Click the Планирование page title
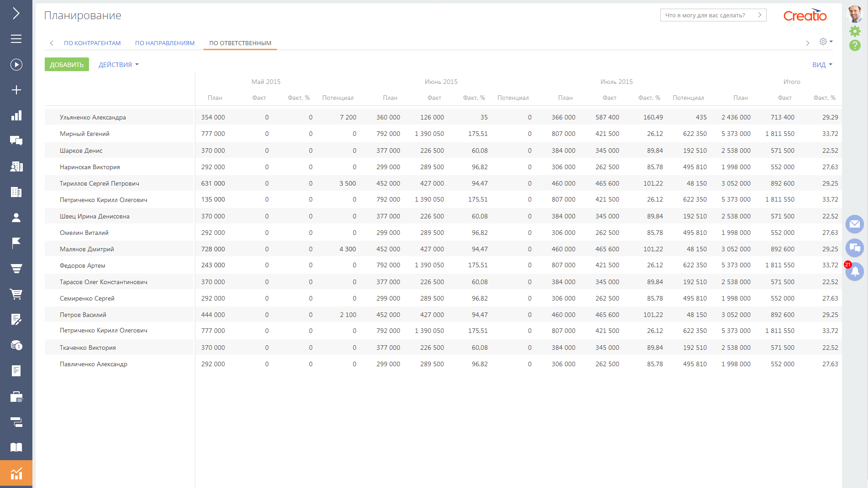The image size is (868, 488). click(83, 16)
